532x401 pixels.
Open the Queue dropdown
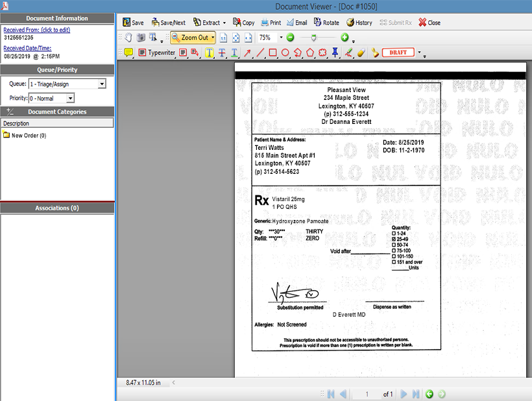(x=102, y=84)
